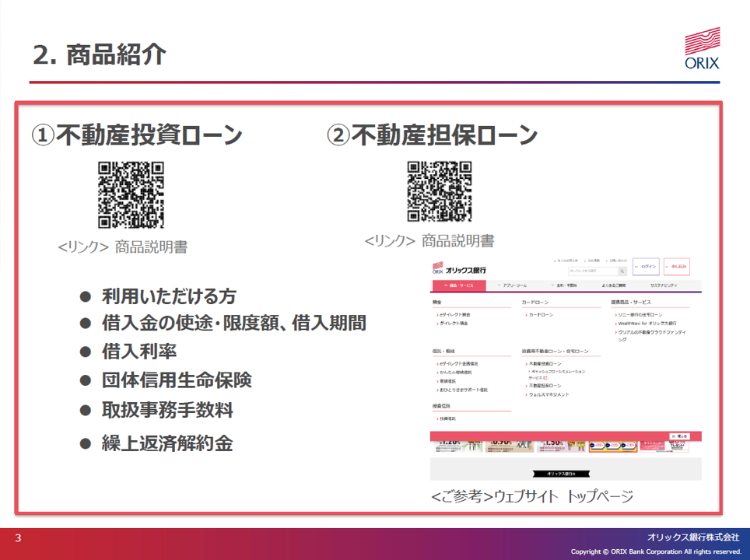Click the オリックス銀行 logo in the website screenshot
Image resolution: width=750 pixels, height=560 pixels.
459,269
